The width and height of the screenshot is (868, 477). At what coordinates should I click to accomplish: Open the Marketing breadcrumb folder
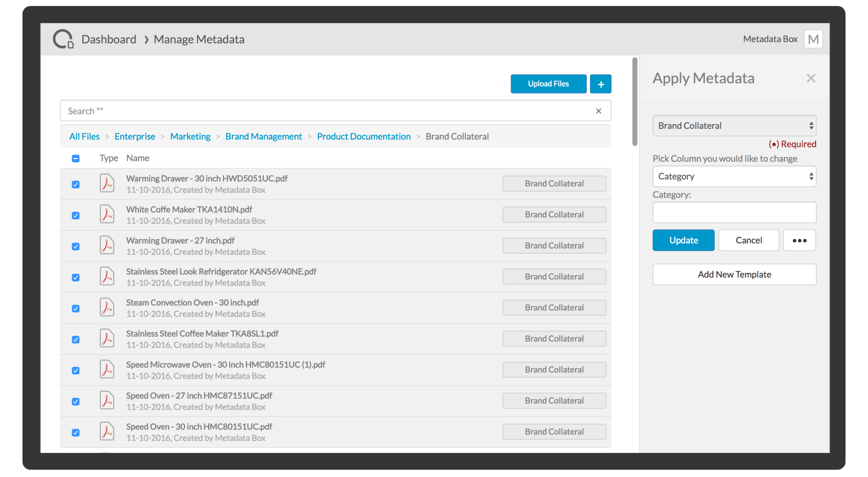(190, 136)
